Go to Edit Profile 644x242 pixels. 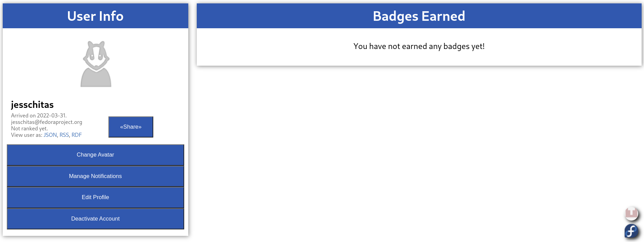(x=95, y=197)
